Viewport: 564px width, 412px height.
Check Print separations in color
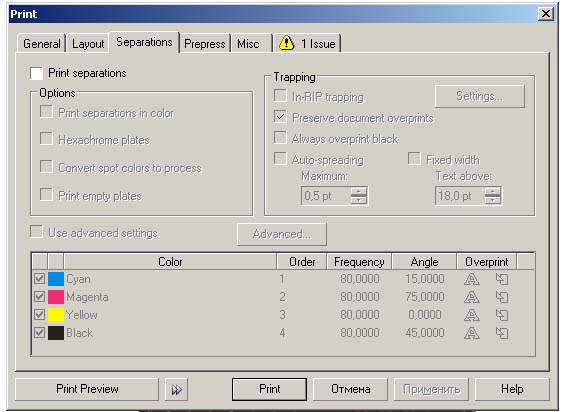(46, 112)
